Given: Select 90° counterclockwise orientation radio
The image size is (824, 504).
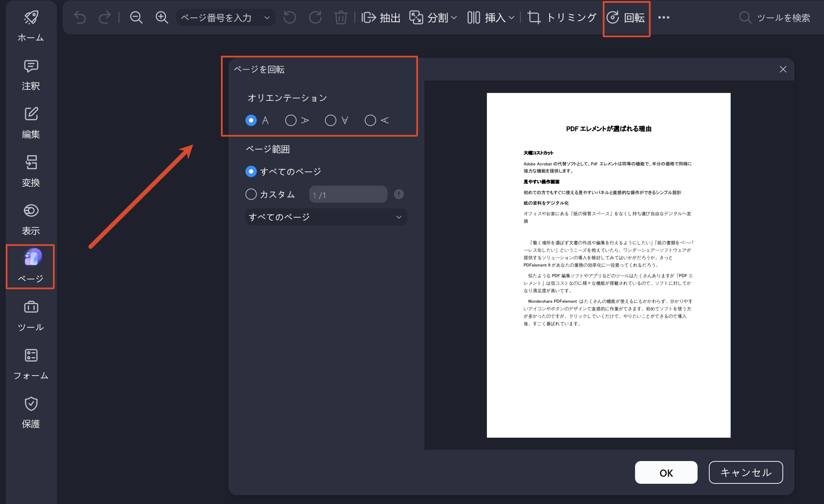Looking at the screenshot, I should pos(370,120).
